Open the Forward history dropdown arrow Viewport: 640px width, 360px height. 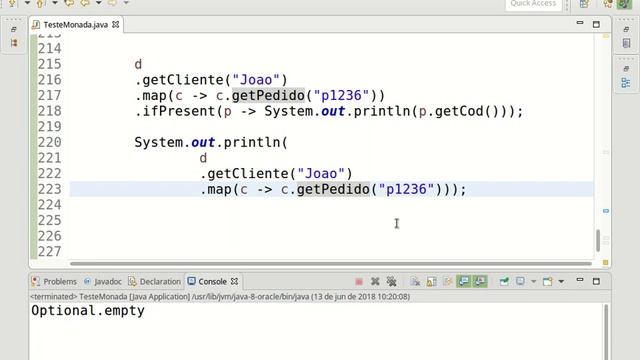point(126,3)
